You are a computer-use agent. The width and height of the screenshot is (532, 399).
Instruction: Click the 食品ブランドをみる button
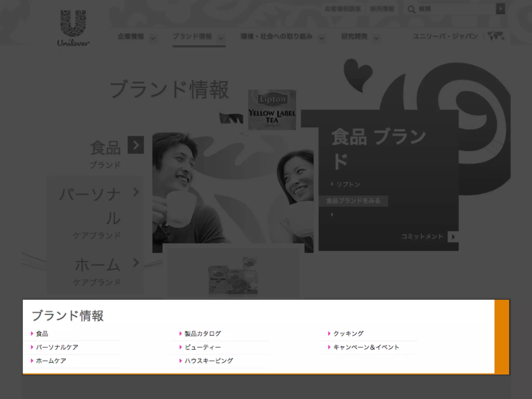pos(353,201)
